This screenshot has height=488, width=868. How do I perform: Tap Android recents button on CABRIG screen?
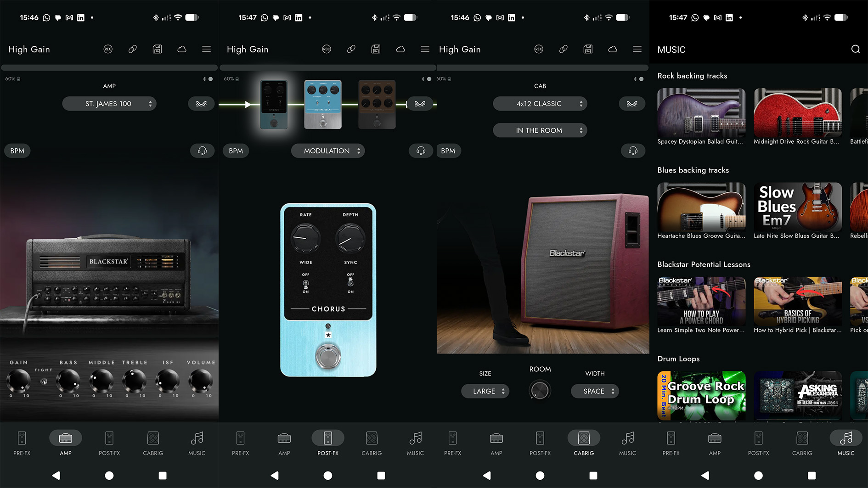click(593, 476)
